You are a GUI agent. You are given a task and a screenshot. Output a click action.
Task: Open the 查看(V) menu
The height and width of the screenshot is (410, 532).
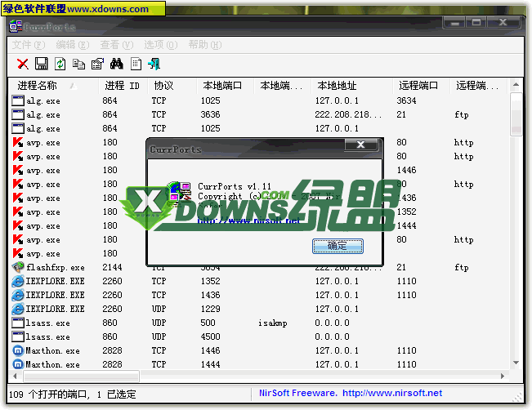(x=117, y=44)
